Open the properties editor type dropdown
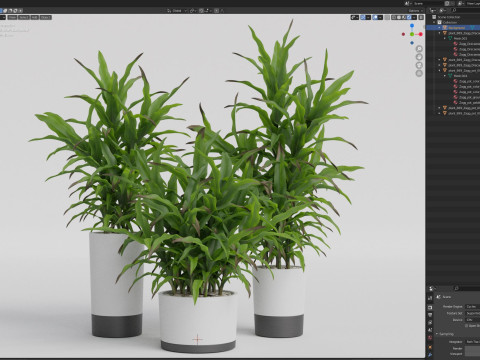480x360 pixels. 432,288
